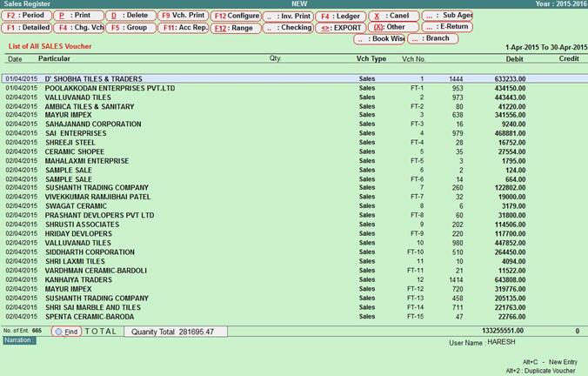Click debit amount 633233.00
This screenshot has height=376, width=588.
510,79
